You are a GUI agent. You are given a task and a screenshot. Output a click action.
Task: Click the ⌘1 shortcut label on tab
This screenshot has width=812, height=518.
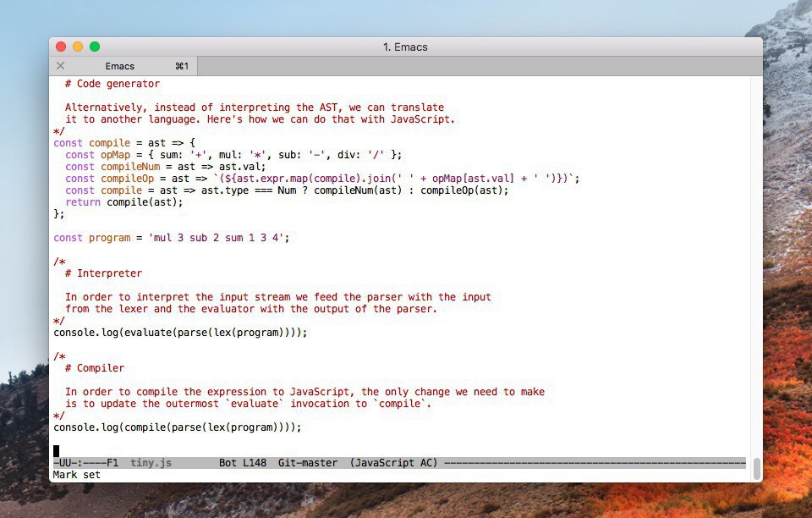(x=182, y=66)
